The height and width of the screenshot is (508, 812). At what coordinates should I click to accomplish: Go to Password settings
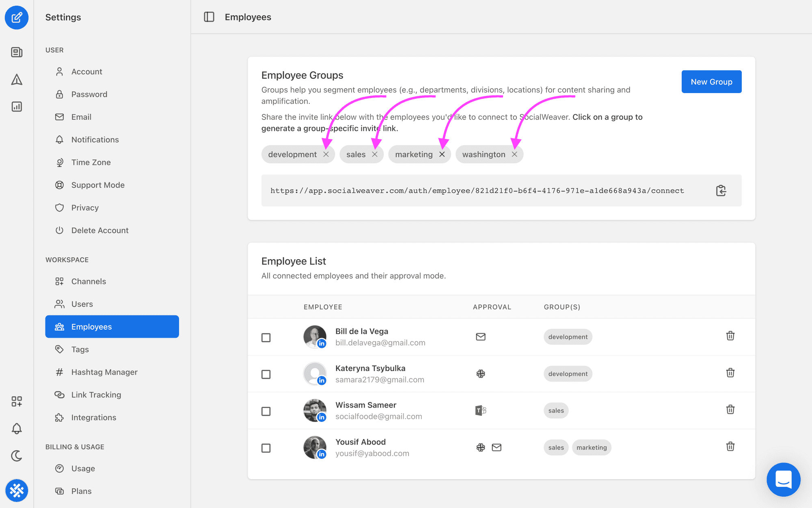point(112,94)
